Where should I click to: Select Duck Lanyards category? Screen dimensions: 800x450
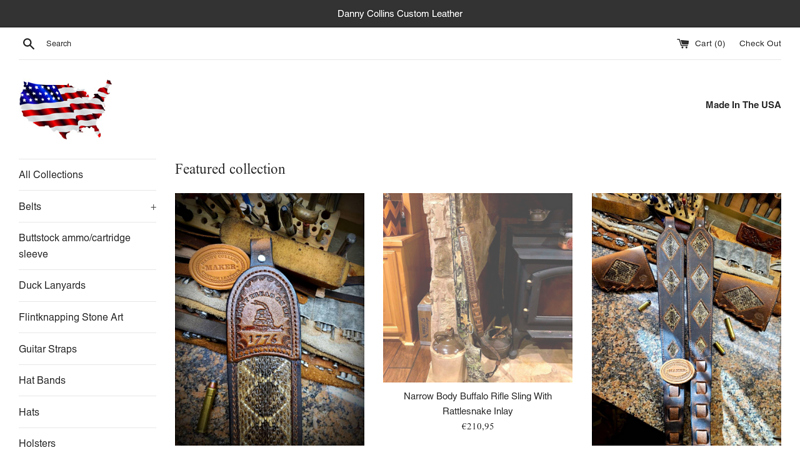click(x=52, y=285)
